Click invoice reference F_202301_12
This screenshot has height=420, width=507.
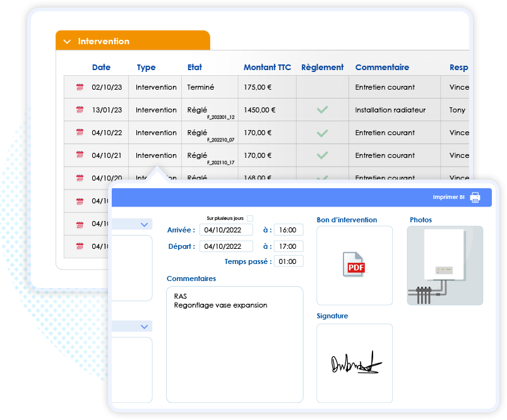coord(221,117)
